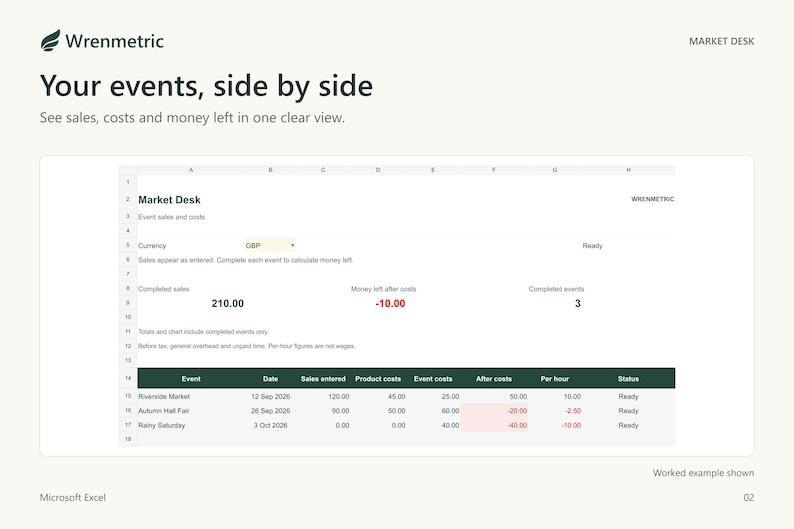Select Riverside Market product costs 45.00
The width and height of the screenshot is (794, 529).
coord(378,396)
